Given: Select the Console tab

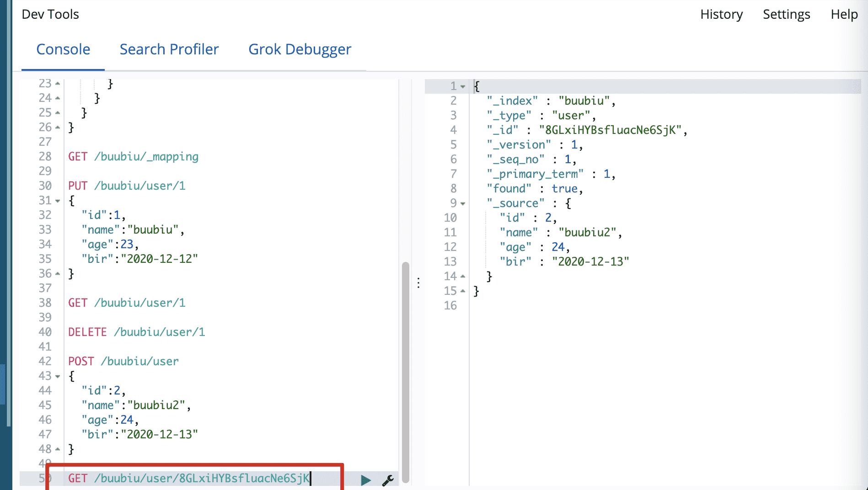Looking at the screenshot, I should coord(63,49).
